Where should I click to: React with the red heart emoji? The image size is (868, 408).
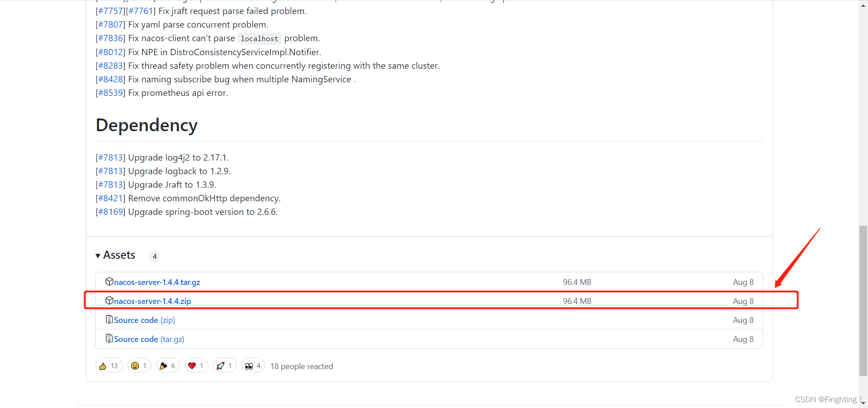196,365
